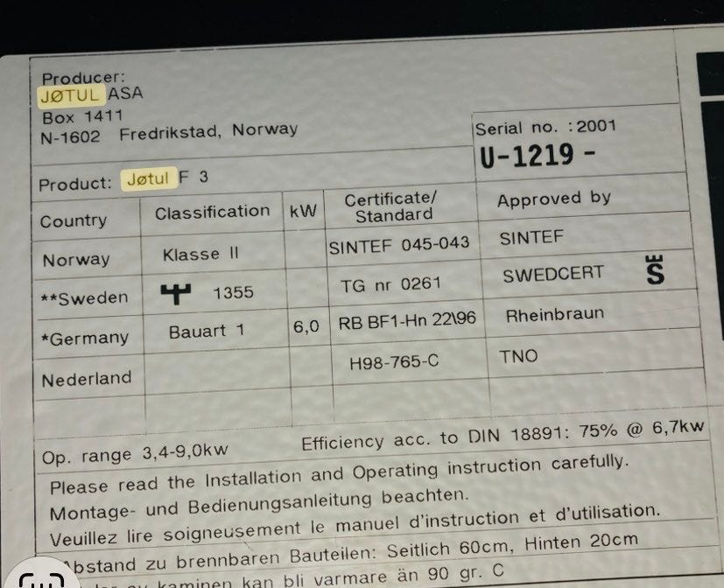Select the "**Sweden" country cell
The image size is (724, 588).
[85, 298]
